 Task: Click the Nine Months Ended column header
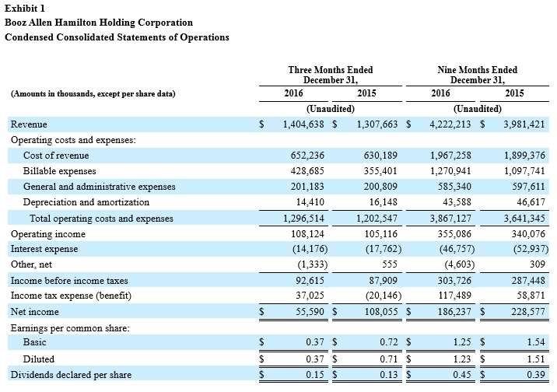(477, 75)
